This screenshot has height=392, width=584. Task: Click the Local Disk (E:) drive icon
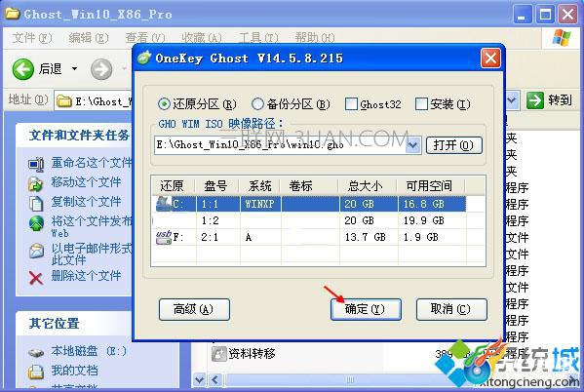pyautogui.click(x=36, y=352)
